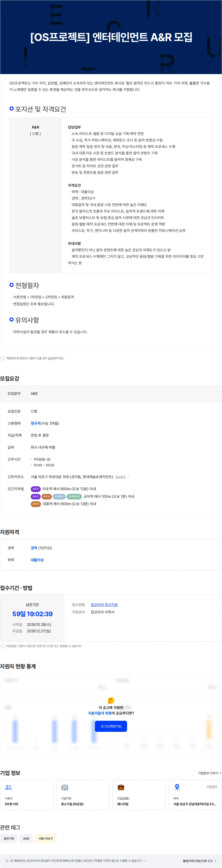Click the 위치 서울 강남구 card
Viewport: 222px width, 868px height.
pos(195,795)
